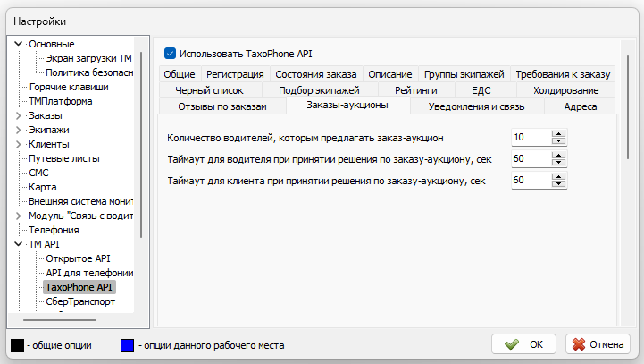Switch to the Регистрация tab

[x=235, y=74]
